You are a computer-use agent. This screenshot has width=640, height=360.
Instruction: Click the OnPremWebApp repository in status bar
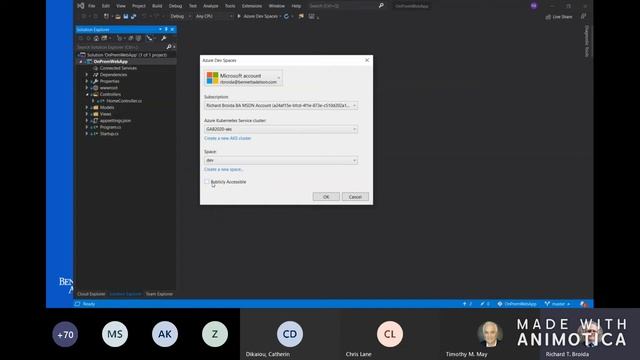point(517,304)
